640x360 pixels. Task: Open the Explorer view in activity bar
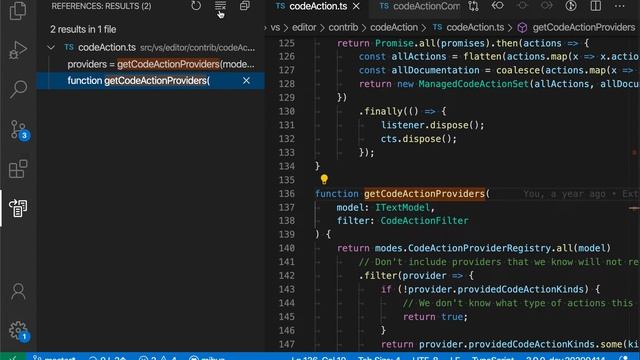tap(18, 10)
